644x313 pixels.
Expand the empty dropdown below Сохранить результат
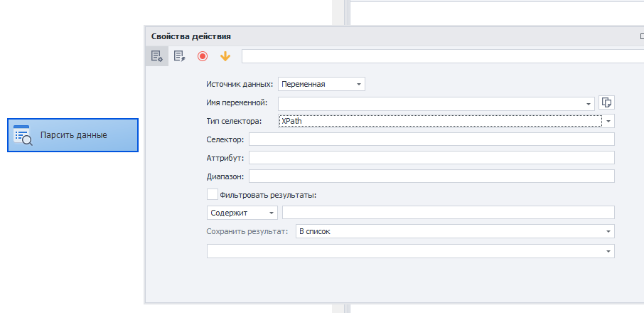(411, 251)
